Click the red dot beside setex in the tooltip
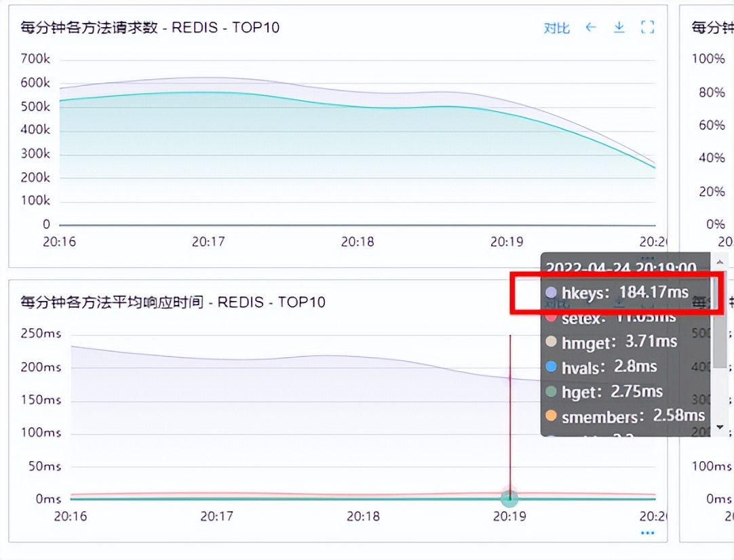 [551, 317]
